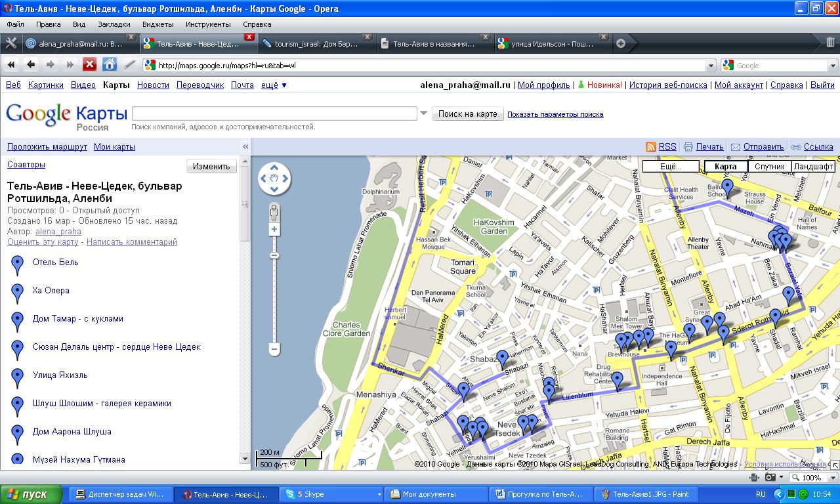The image size is (840, 504).
Task: Click the wand auto-fill icon
Action: click(x=129, y=64)
